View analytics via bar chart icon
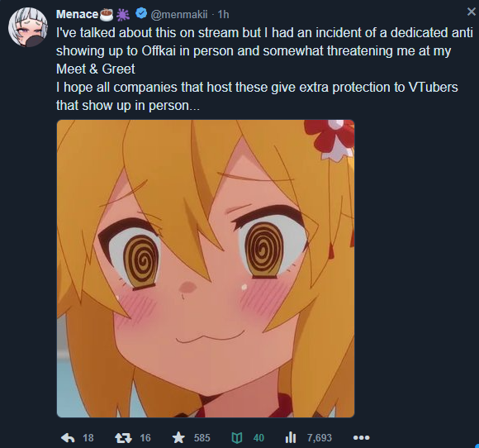 [291, 437]
